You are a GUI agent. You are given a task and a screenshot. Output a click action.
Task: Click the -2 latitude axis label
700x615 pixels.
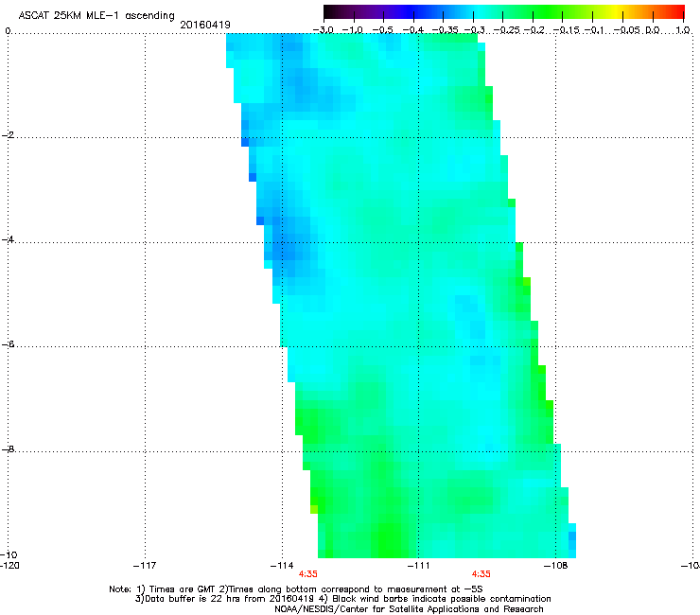pyautogui.click(x=8, y=135)
